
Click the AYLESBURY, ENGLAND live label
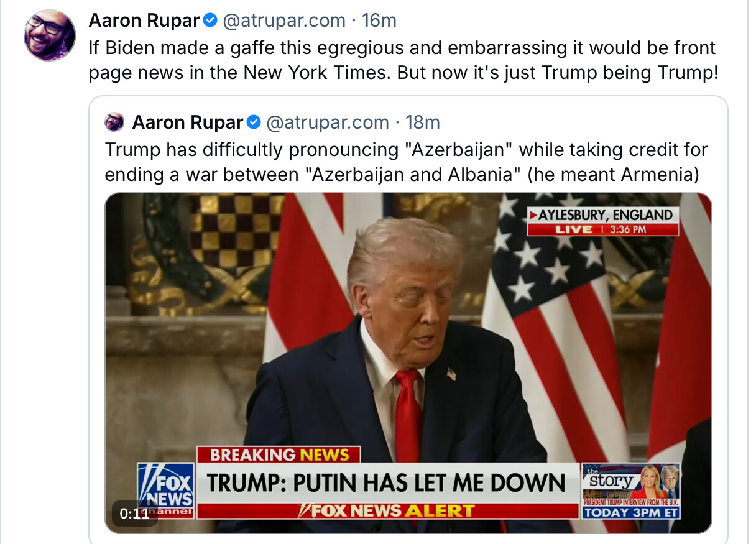603,221
